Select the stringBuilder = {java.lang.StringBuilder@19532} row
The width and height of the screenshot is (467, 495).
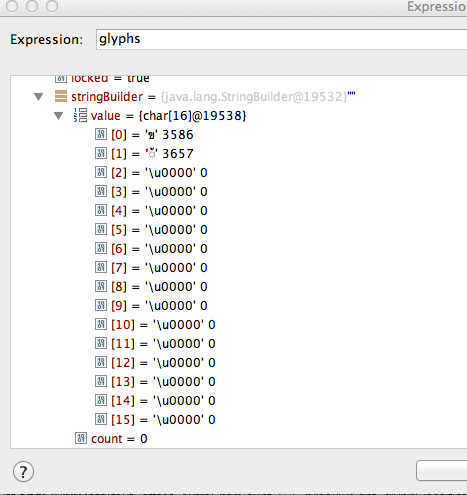(x=213, y=97)
